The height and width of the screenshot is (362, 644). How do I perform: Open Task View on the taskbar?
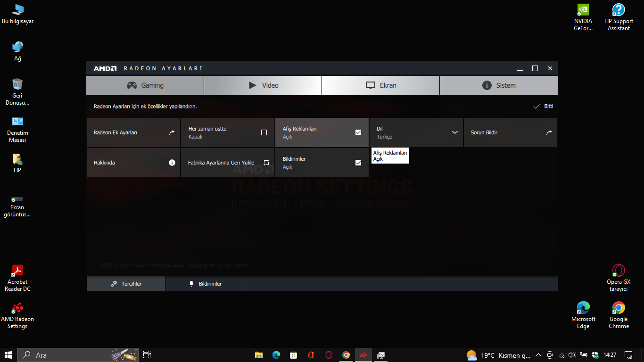tap(147, 355)
